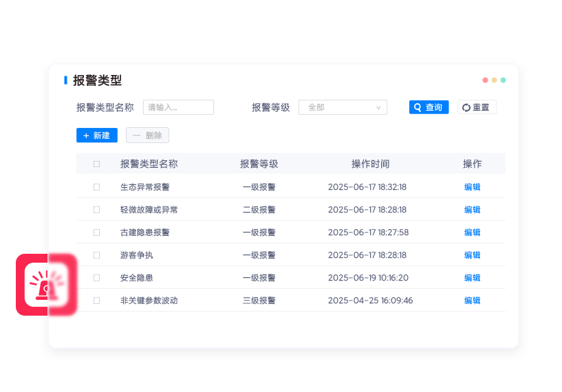The height and width of the screenshot is (392, 562).
Task: Click the minus icon in 删除 button
Action: pyautogui.click(x=136, y=135)
